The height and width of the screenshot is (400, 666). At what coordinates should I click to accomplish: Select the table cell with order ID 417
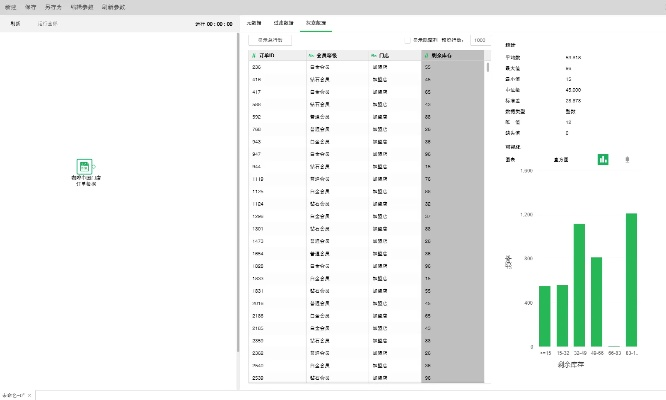click(x=277, y=91)
